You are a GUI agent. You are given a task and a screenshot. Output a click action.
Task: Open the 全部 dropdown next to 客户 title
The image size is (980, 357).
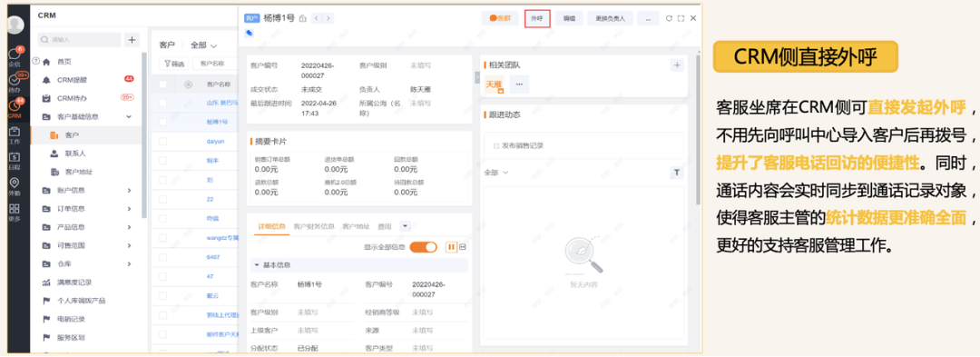tap(204, 45)
